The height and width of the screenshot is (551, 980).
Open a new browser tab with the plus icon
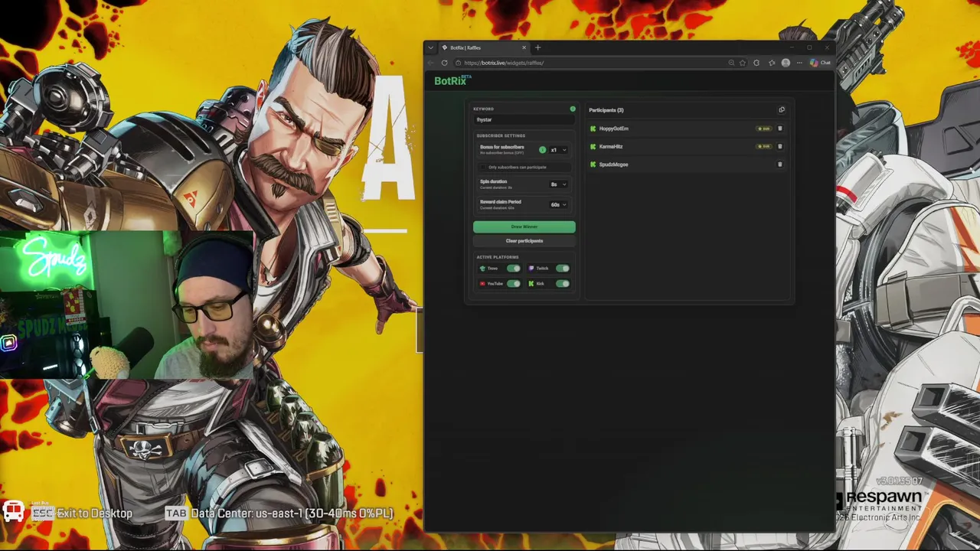[x=537, y=47]
